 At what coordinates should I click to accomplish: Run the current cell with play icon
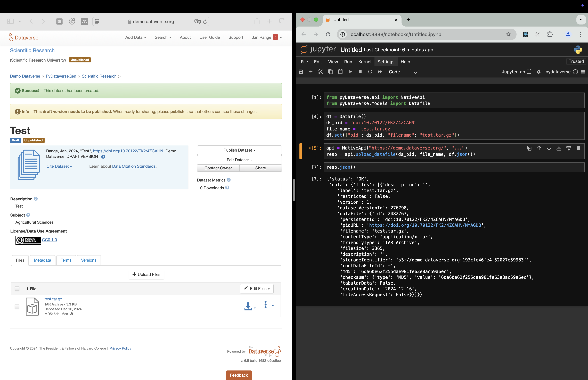pos(350,72)
